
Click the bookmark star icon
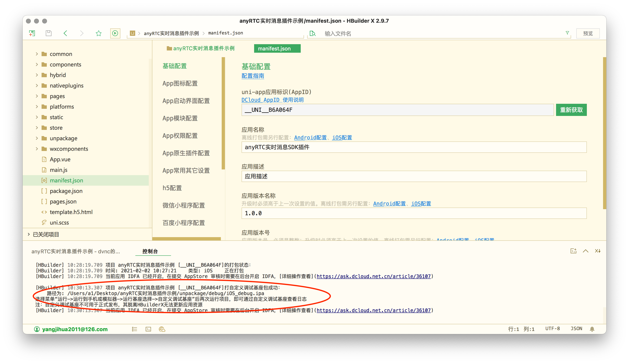99,33
